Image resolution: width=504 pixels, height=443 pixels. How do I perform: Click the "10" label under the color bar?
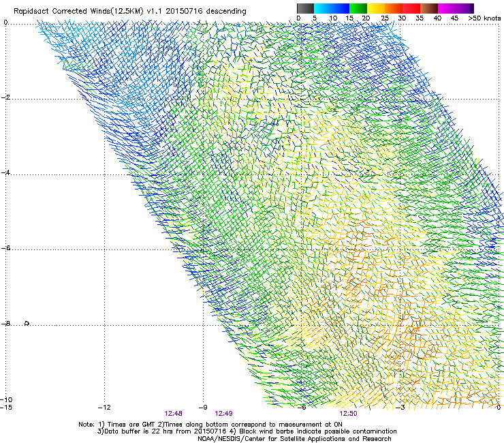pyautogui.click(x=333, y=18)
